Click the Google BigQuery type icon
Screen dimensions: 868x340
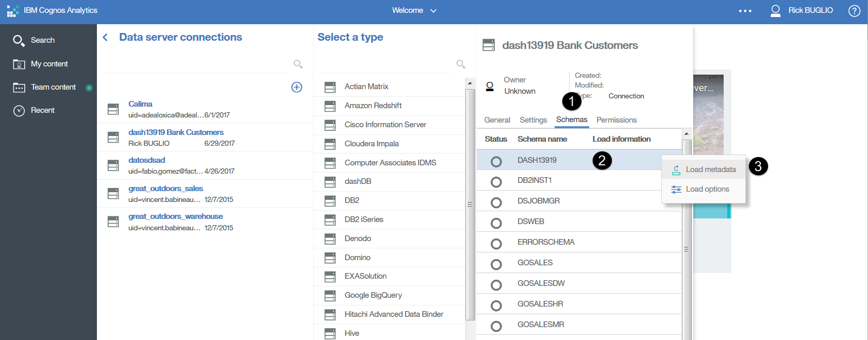point(330,296)
